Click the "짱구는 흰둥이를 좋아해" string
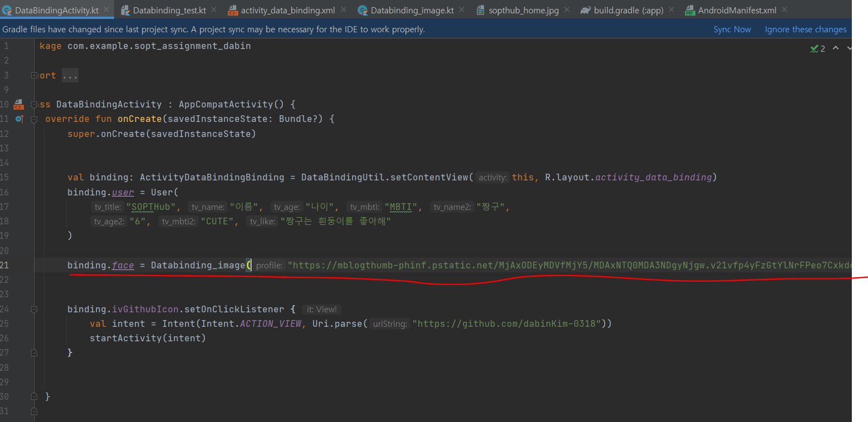This screenshot has height=422, width=868. pos(336,222)
